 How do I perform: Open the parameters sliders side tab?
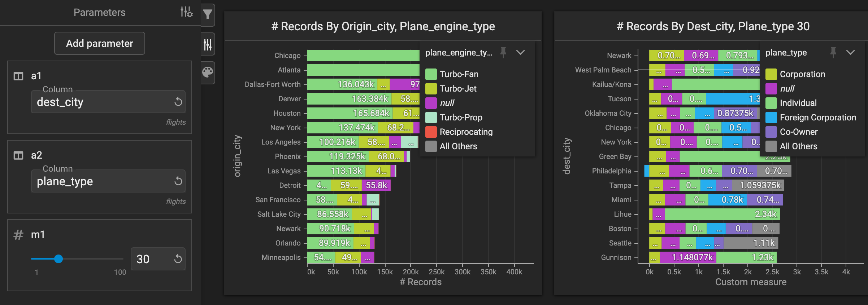[x=208, y=45]
